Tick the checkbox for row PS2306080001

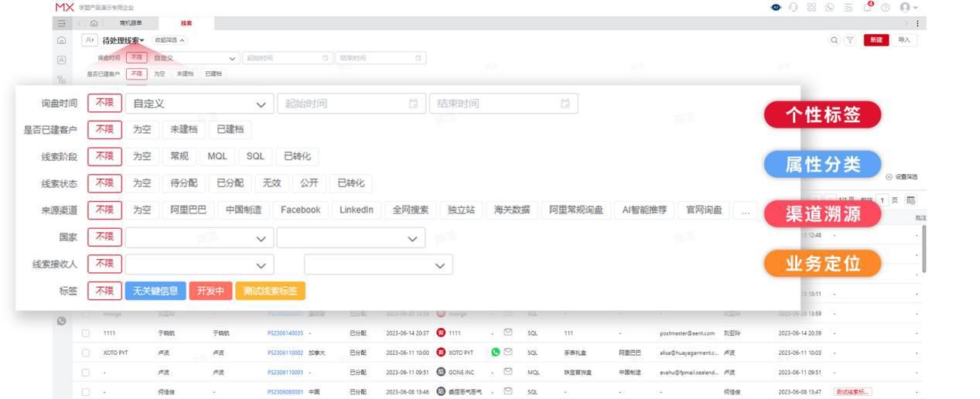coord(86,391)
